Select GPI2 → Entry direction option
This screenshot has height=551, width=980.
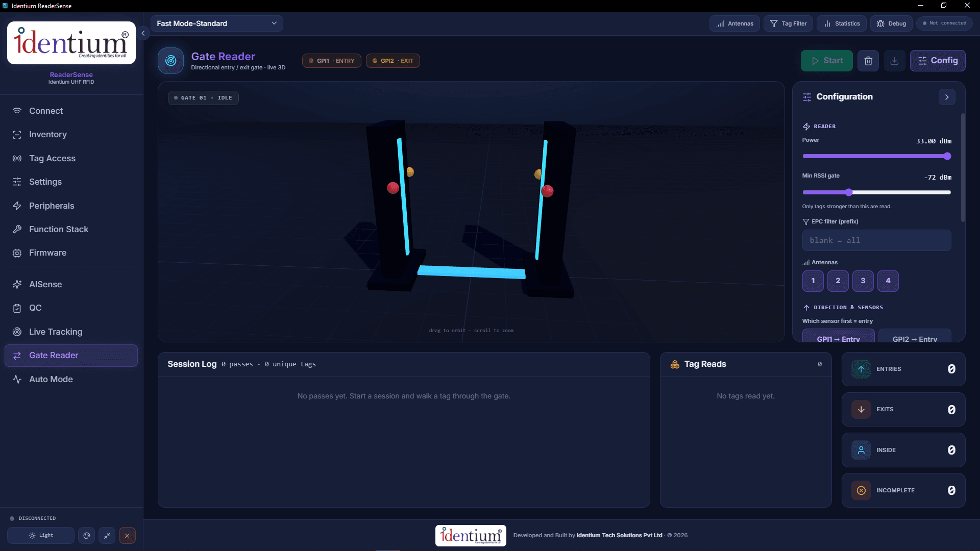[x=915, y=337]
